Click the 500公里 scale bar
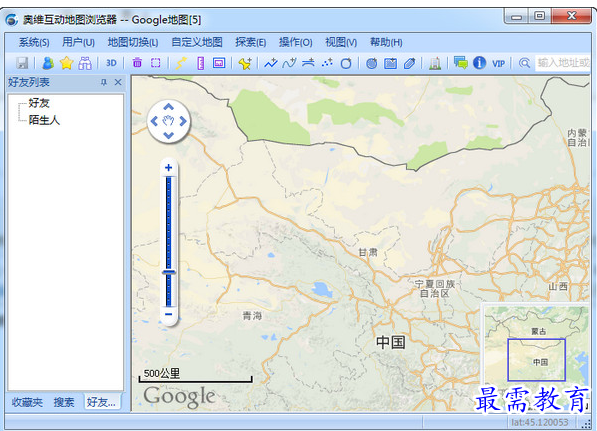Screen dimensions: 597x431 (x=195, y=375)
